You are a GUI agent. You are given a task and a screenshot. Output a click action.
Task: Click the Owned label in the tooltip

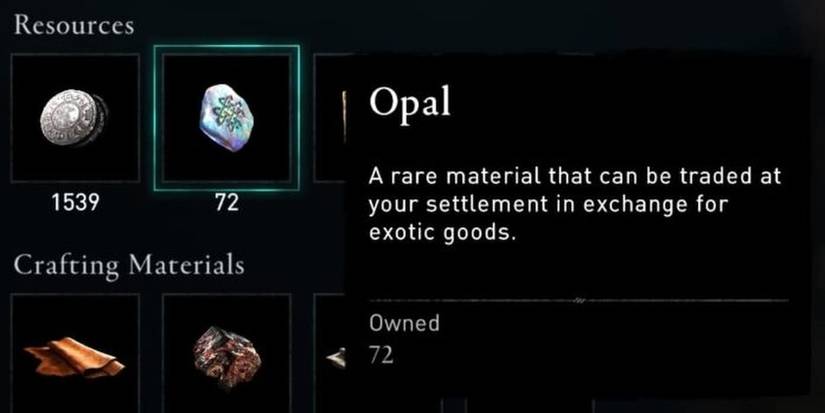[404, 324]
